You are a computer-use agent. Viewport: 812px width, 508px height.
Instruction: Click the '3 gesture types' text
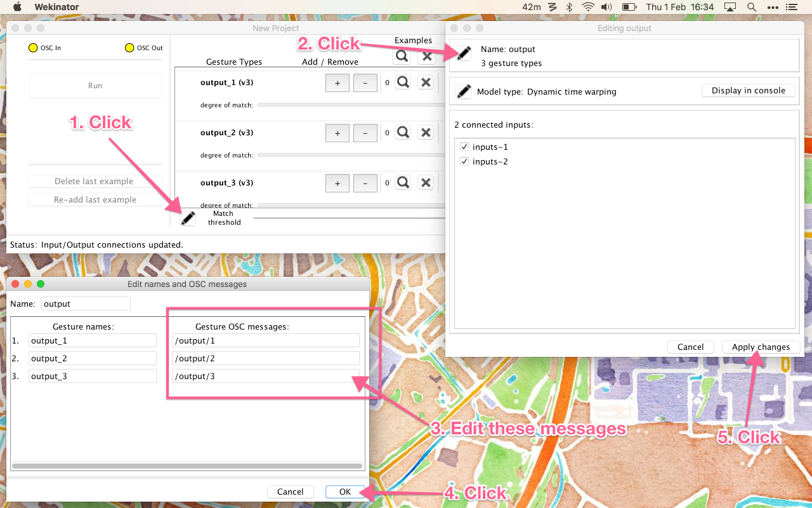[511, 63]
